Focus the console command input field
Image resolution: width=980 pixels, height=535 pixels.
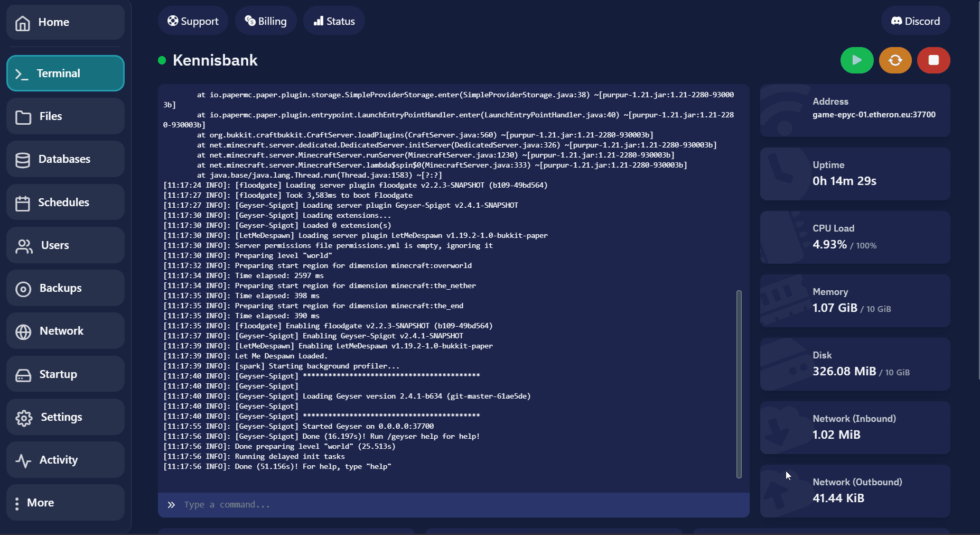tap(460, 505)
